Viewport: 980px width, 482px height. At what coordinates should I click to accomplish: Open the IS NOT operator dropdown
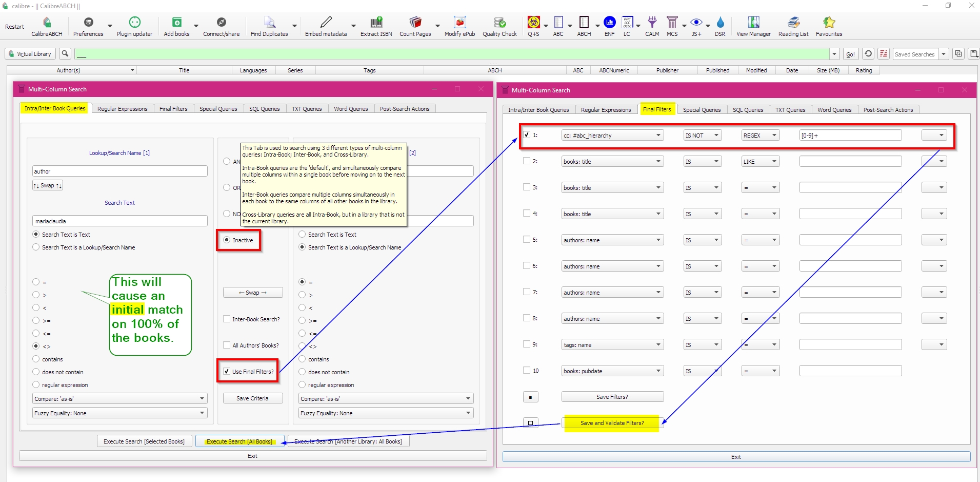pos(703,135)
